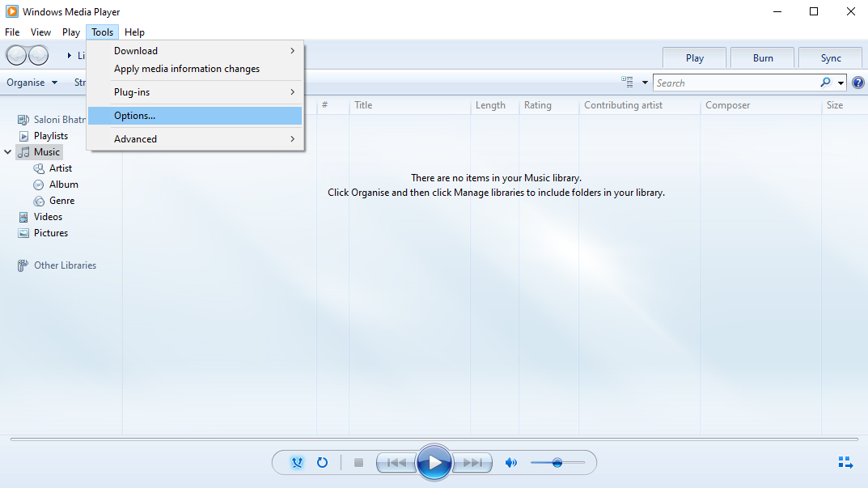Image resolution: width=868 pixels, height=488 pixels.
Task: Open the File menu
Action: tap(12, 32)
